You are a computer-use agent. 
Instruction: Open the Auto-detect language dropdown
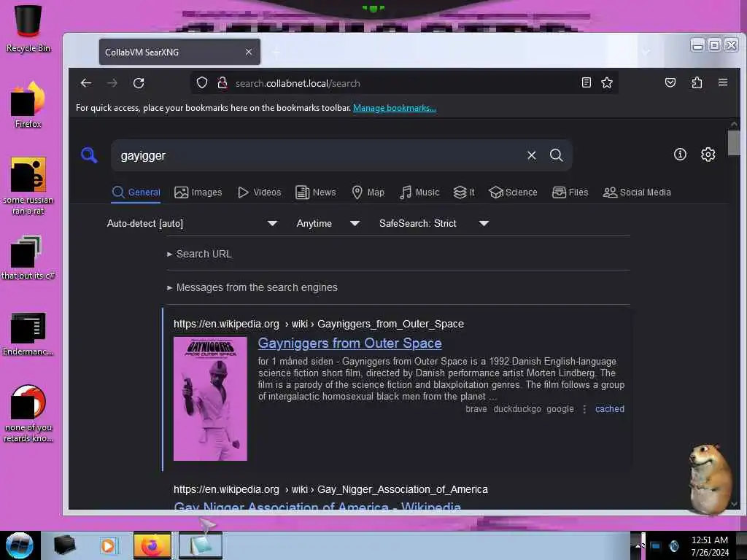click(192, 223)
